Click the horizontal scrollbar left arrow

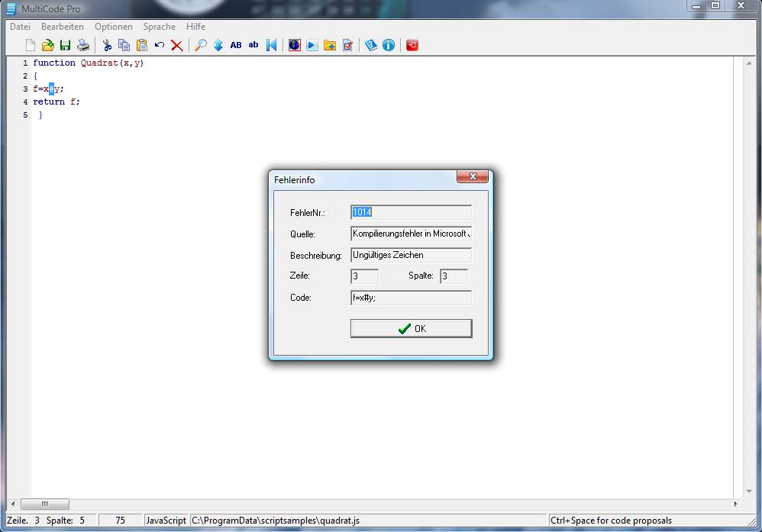[x=13, y=504]
